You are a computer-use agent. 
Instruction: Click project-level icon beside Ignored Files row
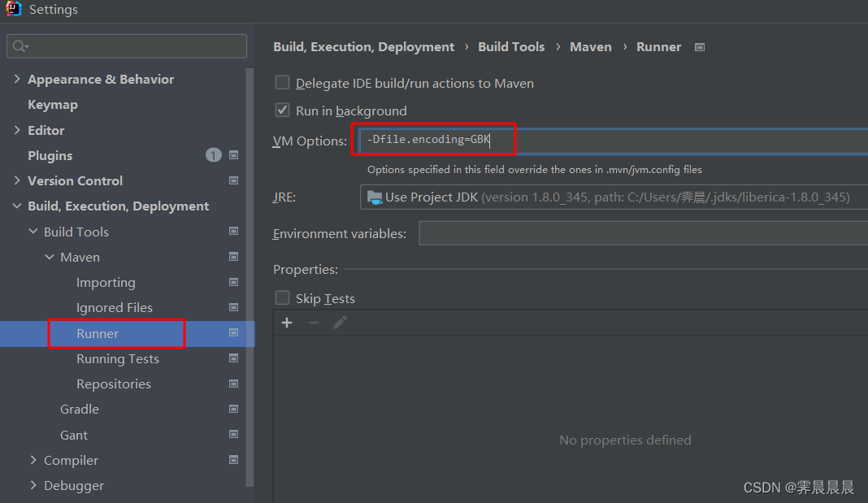click(233, 307)
